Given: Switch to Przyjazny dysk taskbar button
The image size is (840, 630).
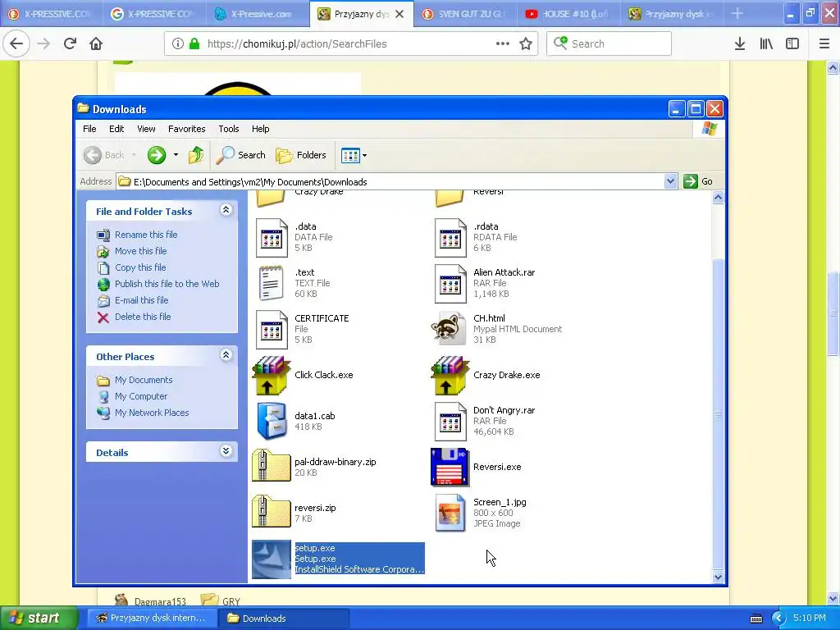Looking at the screenshot, I should coord(152,619).
